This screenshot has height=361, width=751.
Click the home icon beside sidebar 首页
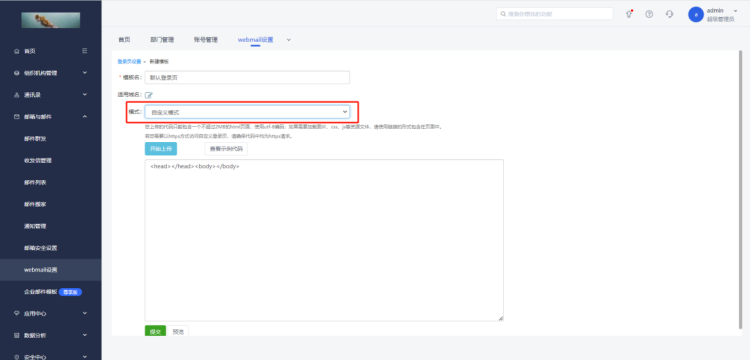(x=17, y=51)
